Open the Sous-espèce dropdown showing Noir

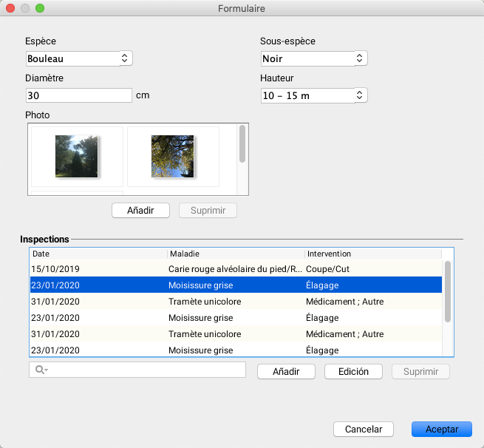coord(314,58)
